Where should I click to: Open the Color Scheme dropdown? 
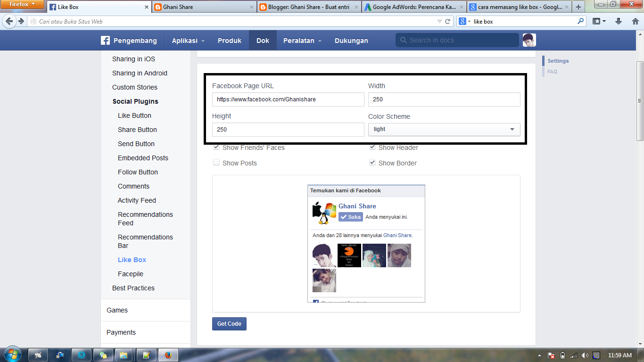[x=444, y=129]
